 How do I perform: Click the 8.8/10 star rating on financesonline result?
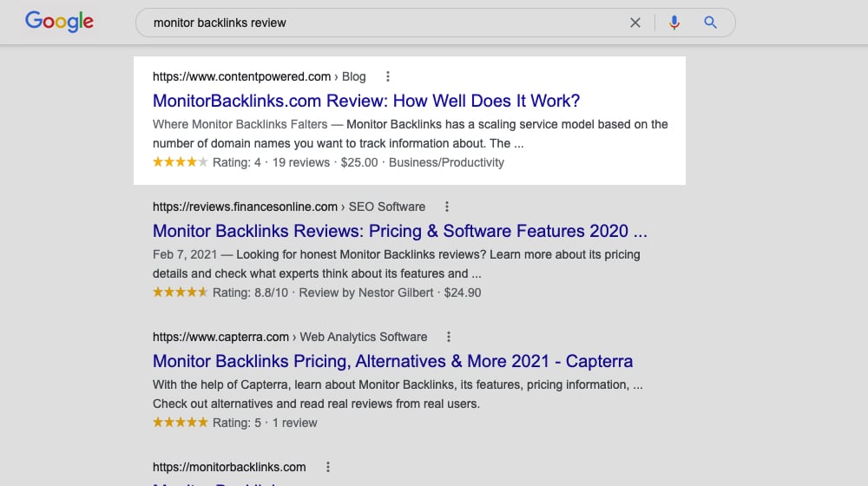(x=180, y=292)
